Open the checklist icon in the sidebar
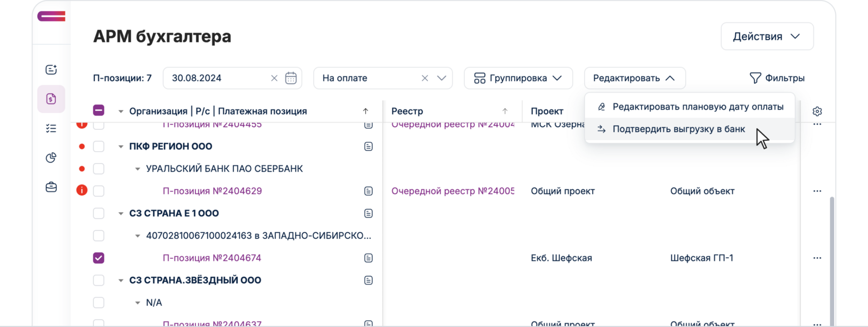 pos(51,128)
